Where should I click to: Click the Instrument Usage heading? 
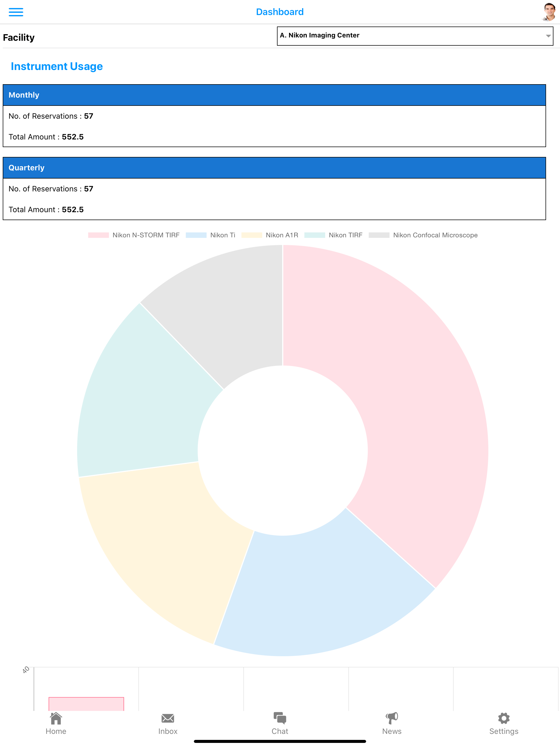57,66
